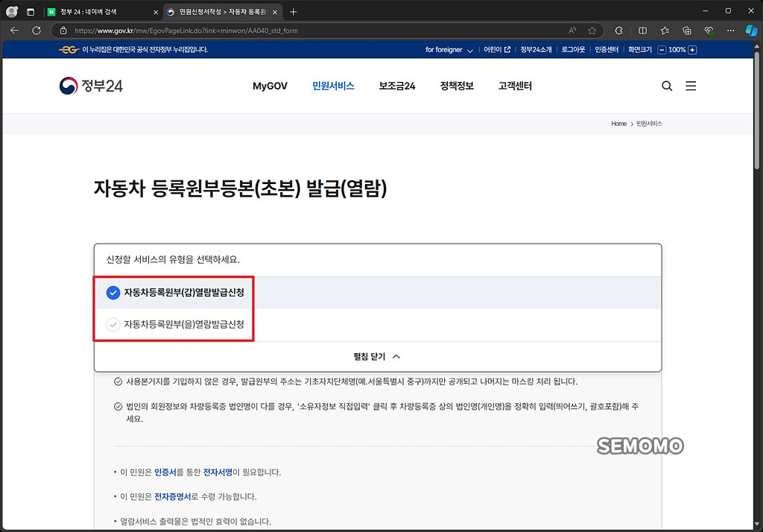763x532 pixels.
Task: Click scrollbar down arrow
Action: (x=757, y=525)
